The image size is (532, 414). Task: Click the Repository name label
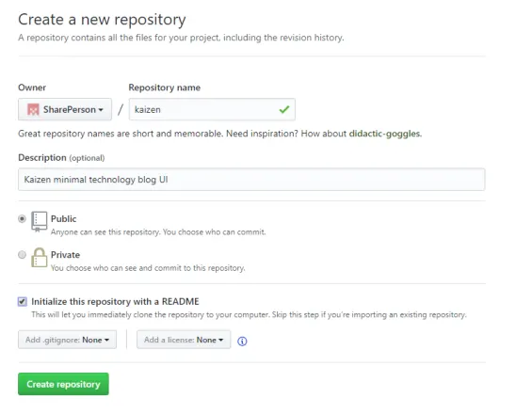pos(165,88)
